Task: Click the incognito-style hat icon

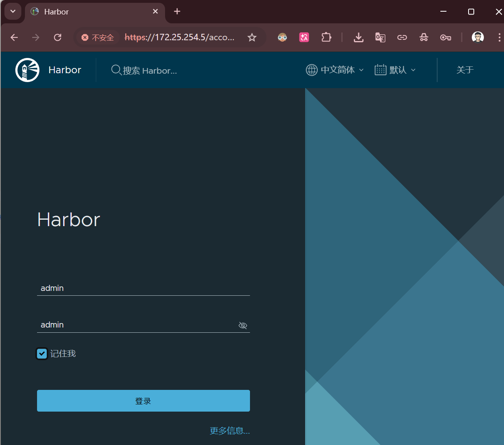Action: 423,37
